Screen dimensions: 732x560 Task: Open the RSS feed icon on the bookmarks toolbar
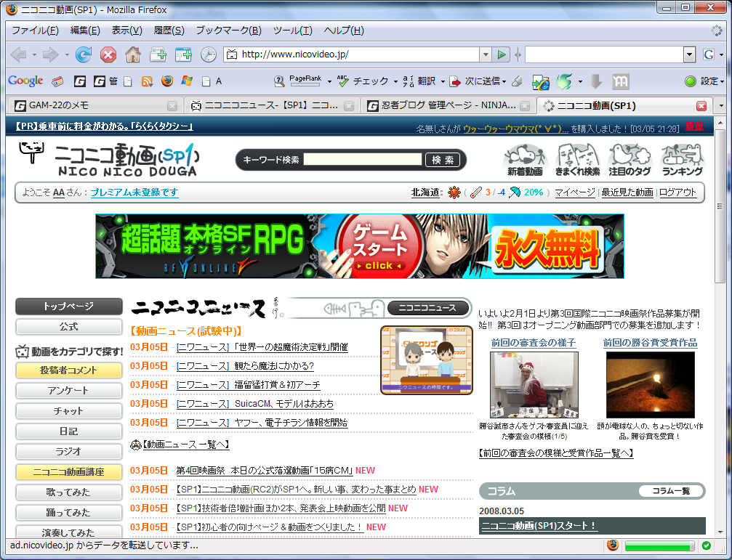coord(147,81)
